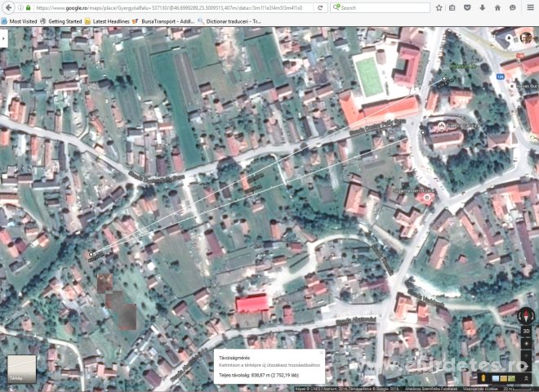Open the Google account profile picture
The width and height of the screenshot is (539, 392).
tap(526, 38)
